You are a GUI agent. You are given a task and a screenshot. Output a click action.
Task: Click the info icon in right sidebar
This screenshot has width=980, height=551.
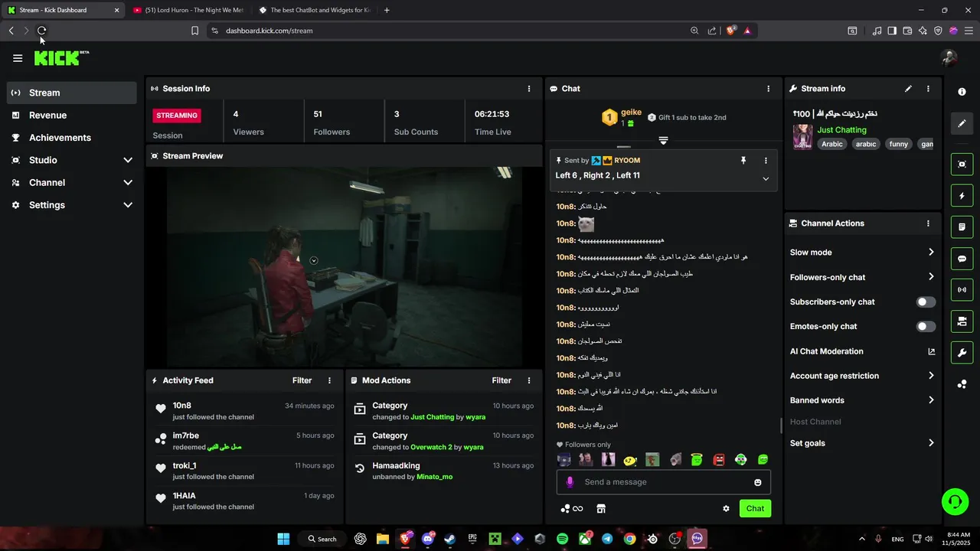point(962,92)
